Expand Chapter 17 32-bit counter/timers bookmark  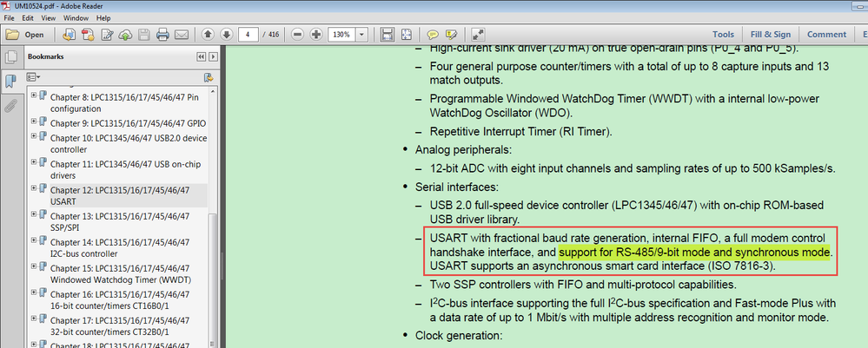34,318
